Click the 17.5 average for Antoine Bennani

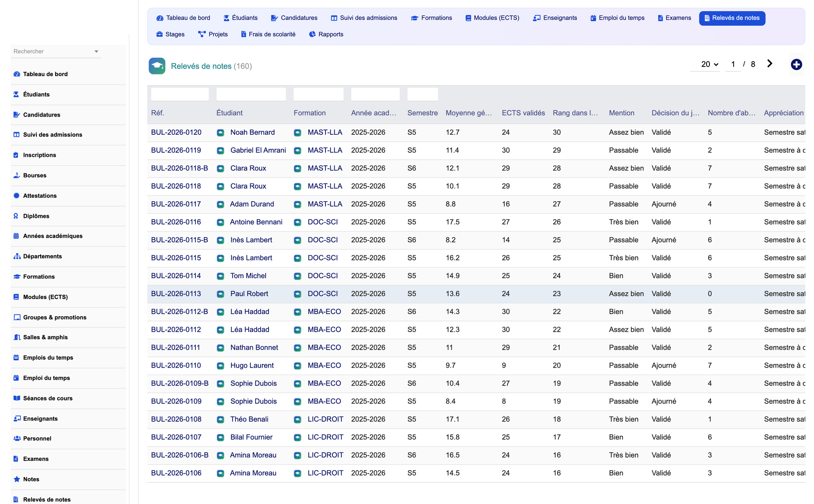click(453, 222)
